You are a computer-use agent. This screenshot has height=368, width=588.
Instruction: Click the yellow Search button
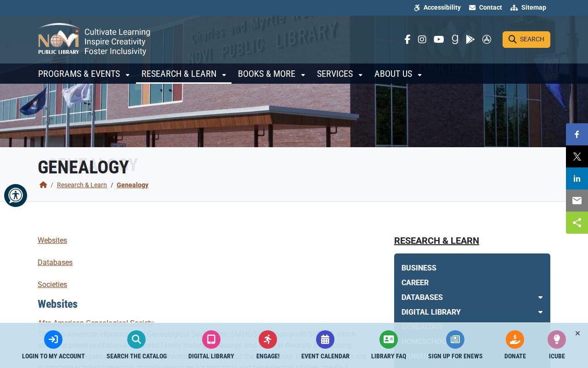tap(526, 40)
